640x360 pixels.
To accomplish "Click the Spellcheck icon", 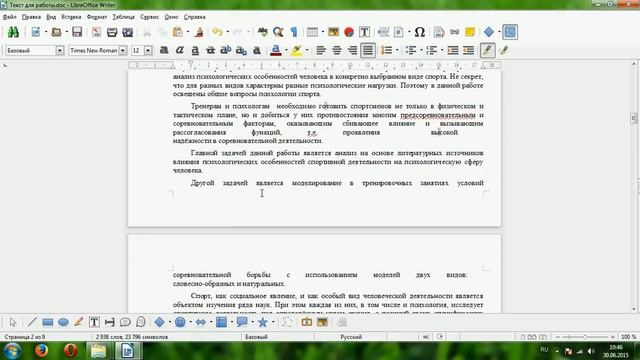I will (x=263, y=32).
